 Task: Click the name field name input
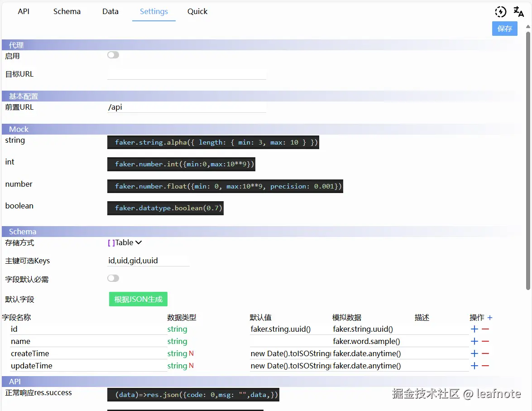pyautogui.click(x=88, y=341)
